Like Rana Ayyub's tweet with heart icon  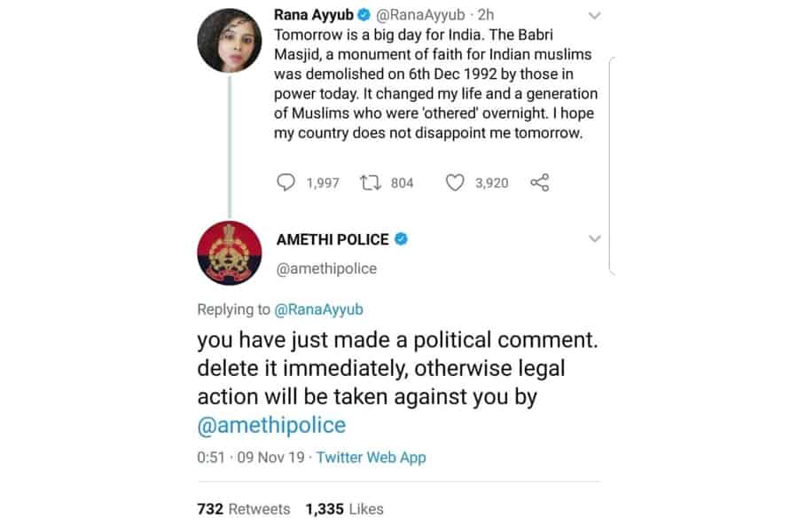455,183
